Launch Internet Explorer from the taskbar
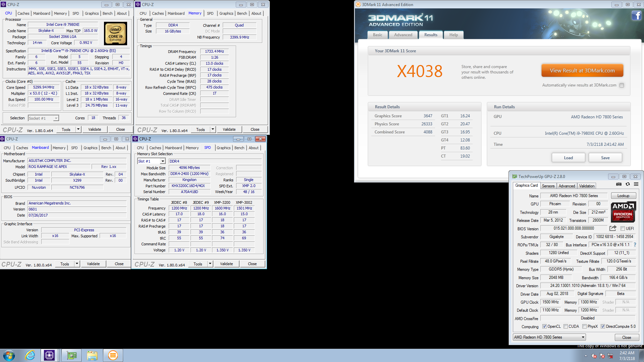 coord(30,355)
